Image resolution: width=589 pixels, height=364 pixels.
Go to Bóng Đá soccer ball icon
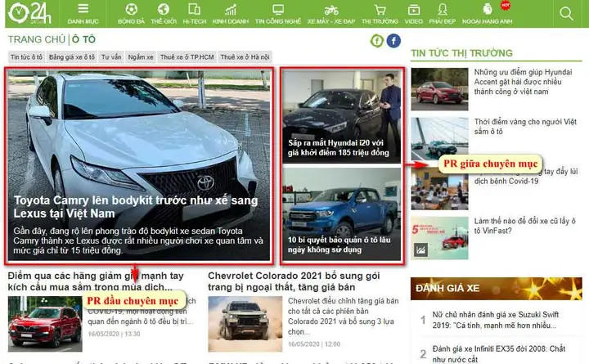click(131, 9)
